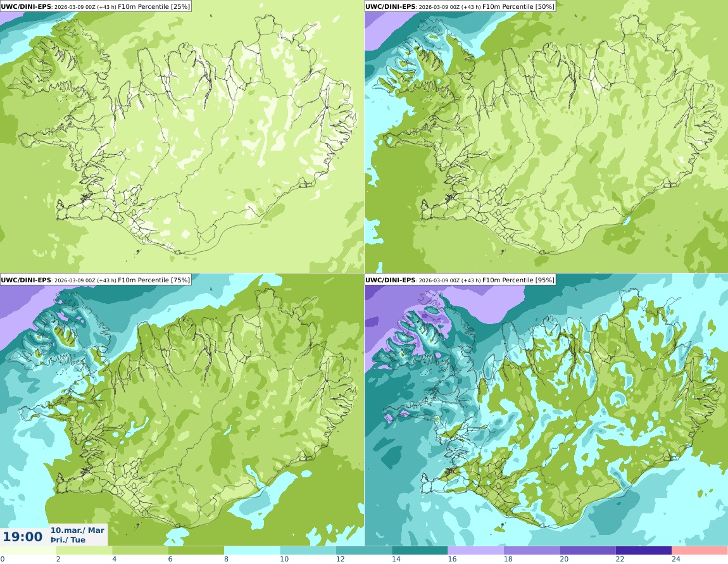The width and height of the screenshot is (728, 564).
Task: Open the 50% percentile wind map
Action: (x=546, y=137)
